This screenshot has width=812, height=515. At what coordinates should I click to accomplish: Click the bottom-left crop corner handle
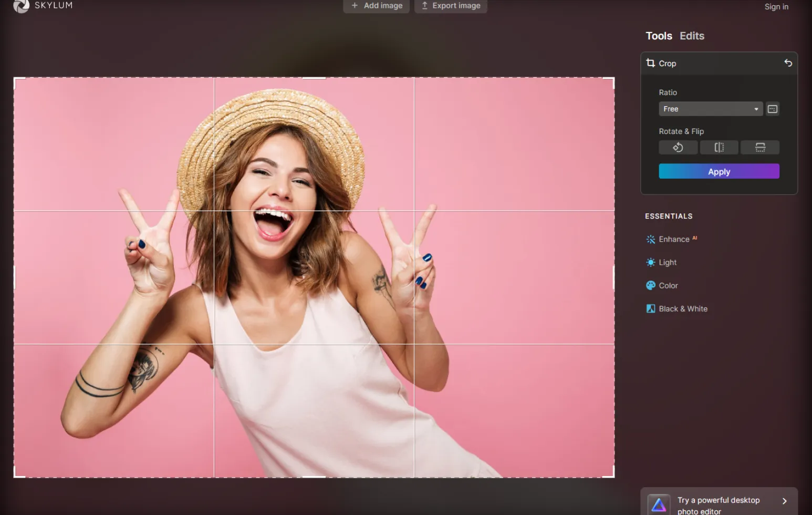click(19, 472)
